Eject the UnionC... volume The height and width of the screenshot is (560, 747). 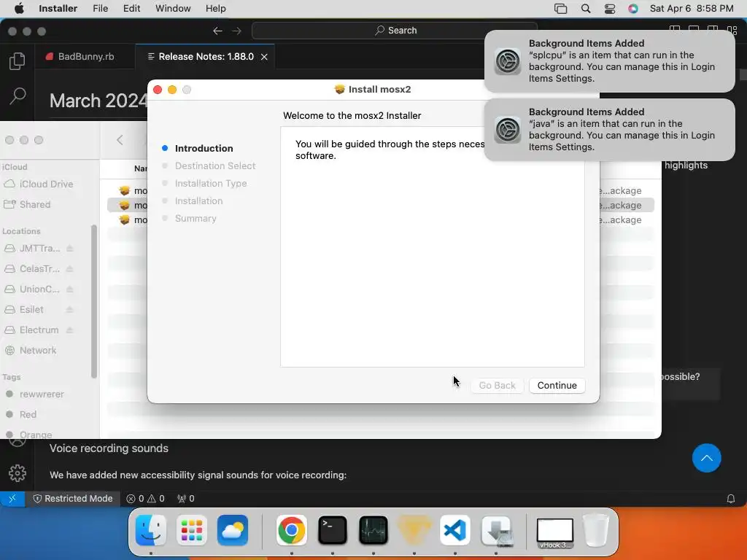click(x=69, y=289)
